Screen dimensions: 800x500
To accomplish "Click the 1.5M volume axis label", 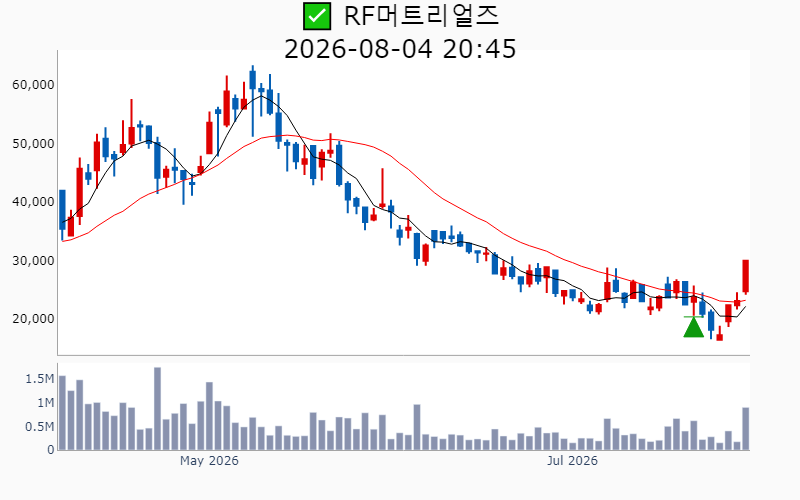I will click(40, 379).
